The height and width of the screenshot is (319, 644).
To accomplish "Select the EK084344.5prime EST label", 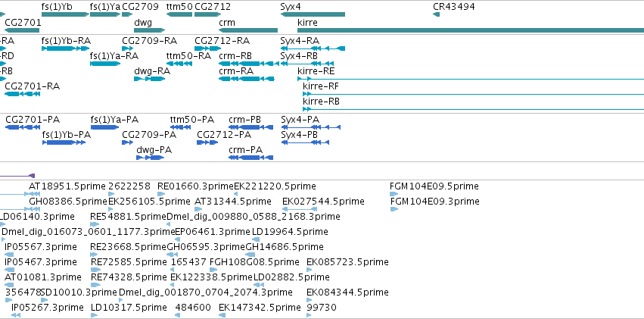I will (x=347, y=292).
